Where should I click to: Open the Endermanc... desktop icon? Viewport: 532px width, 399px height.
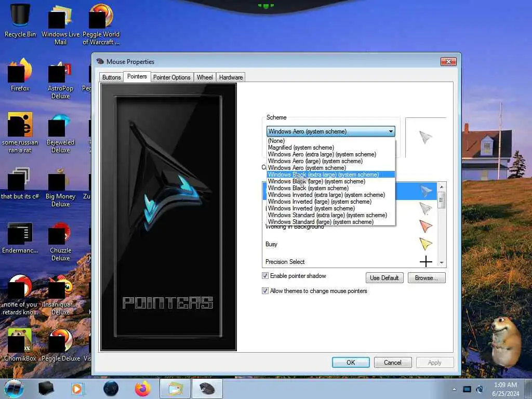coord(20,237)
